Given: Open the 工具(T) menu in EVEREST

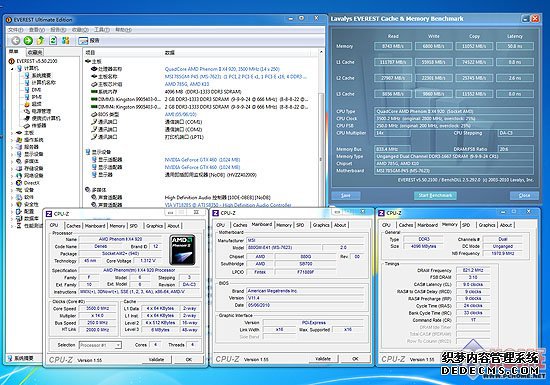Looking at the screenshot, I should (102, 30).
